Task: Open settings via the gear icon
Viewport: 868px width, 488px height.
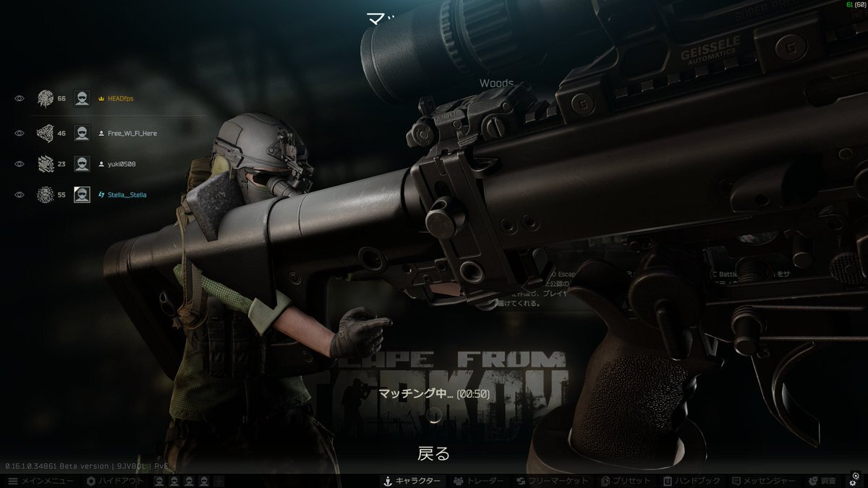Action: [853, 481]
